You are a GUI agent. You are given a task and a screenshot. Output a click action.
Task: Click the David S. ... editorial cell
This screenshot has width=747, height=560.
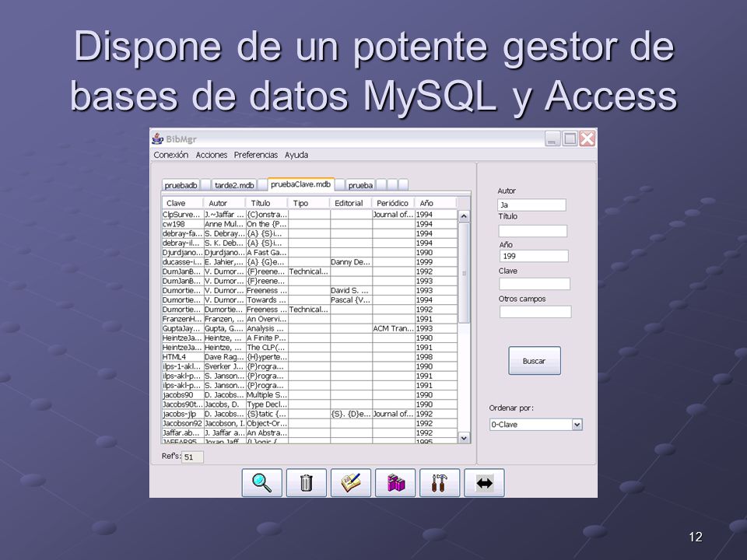351,290
